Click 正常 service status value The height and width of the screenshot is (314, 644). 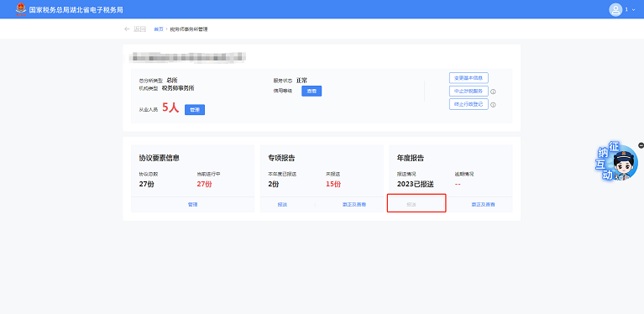pyautogui.click(x=302, y=81)
